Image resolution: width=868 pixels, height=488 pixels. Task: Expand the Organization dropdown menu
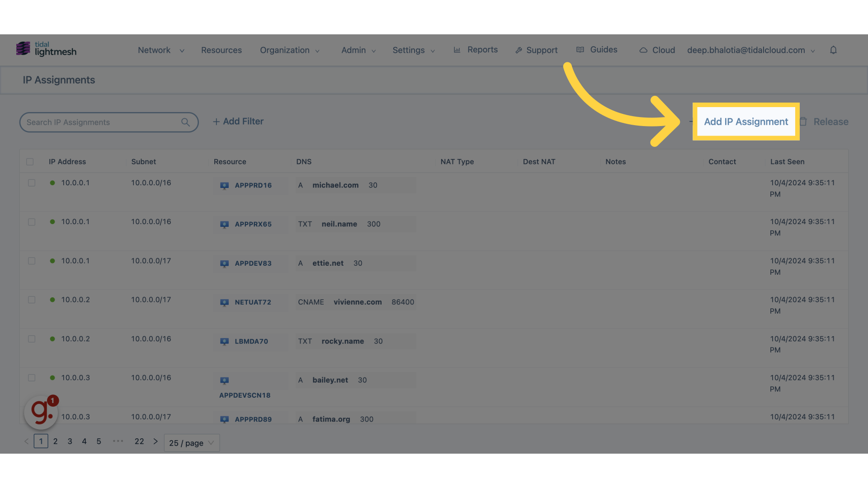coord(289,49)
